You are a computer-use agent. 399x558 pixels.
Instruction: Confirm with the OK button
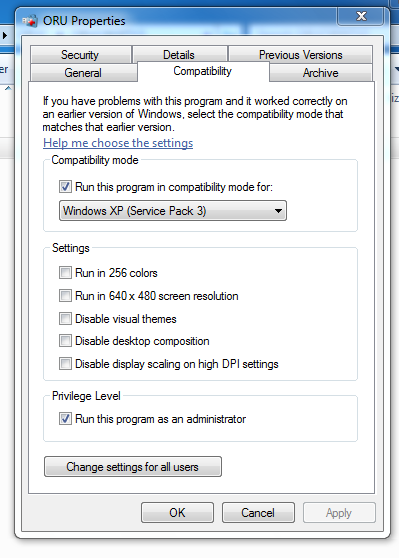click(x=177, y=512)
